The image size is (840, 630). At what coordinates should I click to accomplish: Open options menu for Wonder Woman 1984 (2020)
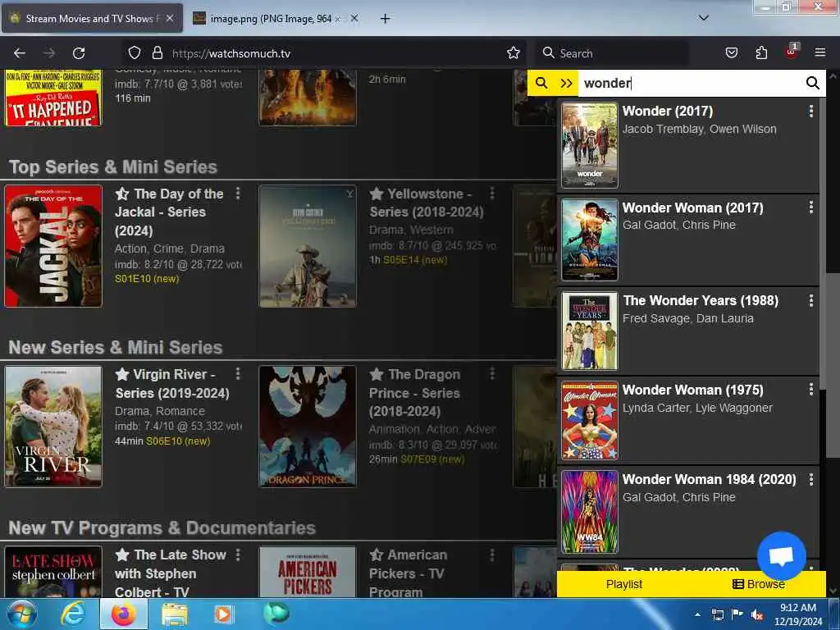click(811, 479)
